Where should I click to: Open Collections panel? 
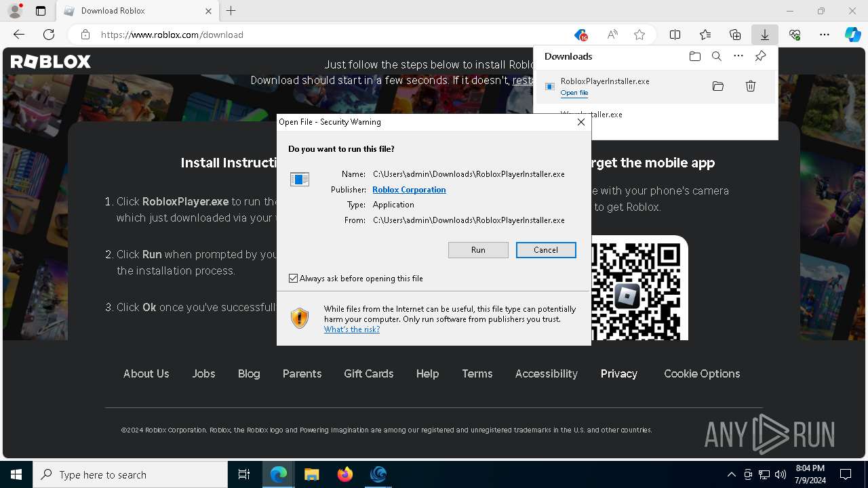point(734,35)
